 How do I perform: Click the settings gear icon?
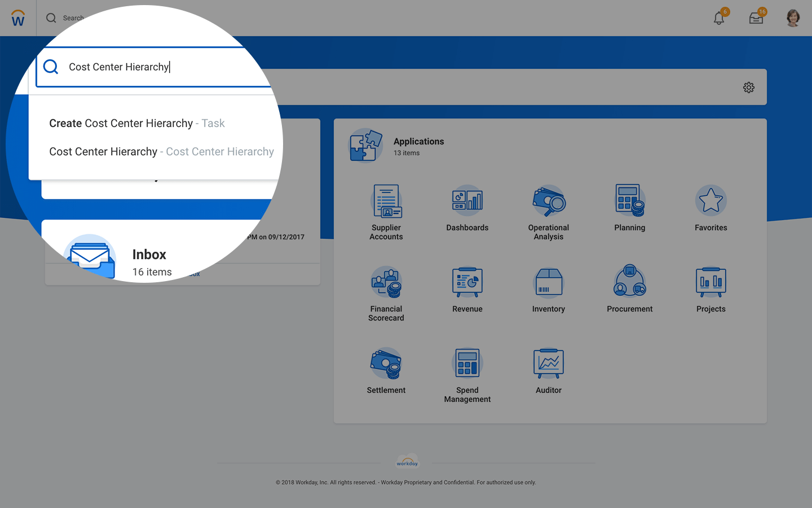749,87
